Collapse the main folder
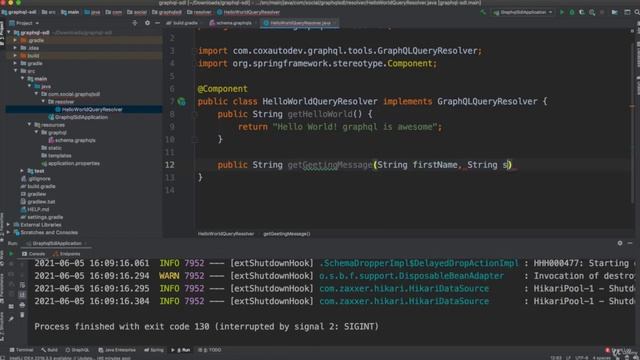Viewport: 640px width, 360px height. click(22, 79)
